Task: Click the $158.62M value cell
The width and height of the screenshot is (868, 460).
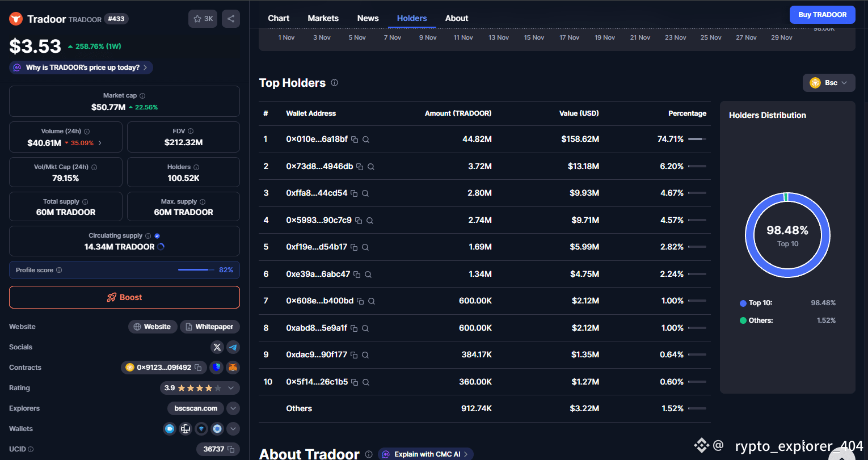Action: coord(580,139)
